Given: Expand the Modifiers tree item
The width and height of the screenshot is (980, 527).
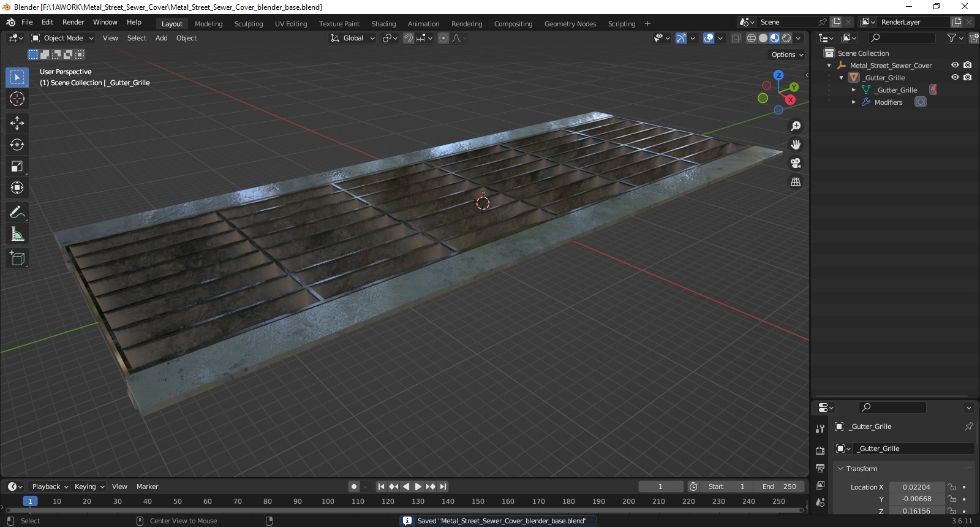Looking at the screenshot, I should tap(854, 102).
